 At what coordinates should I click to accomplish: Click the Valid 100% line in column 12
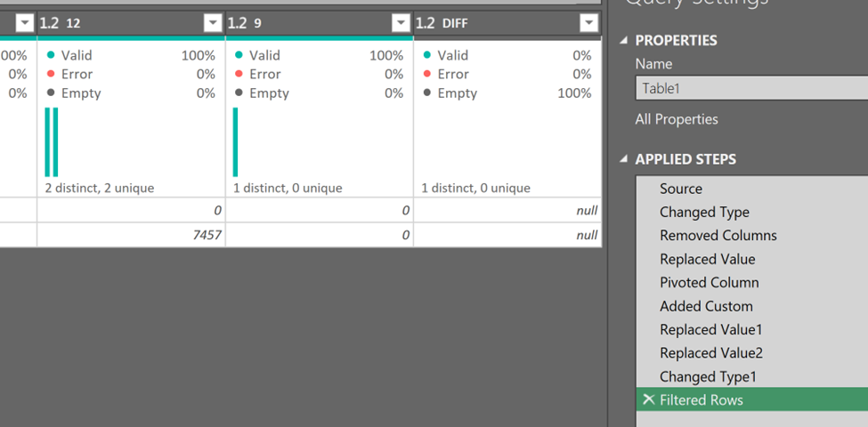131,55
